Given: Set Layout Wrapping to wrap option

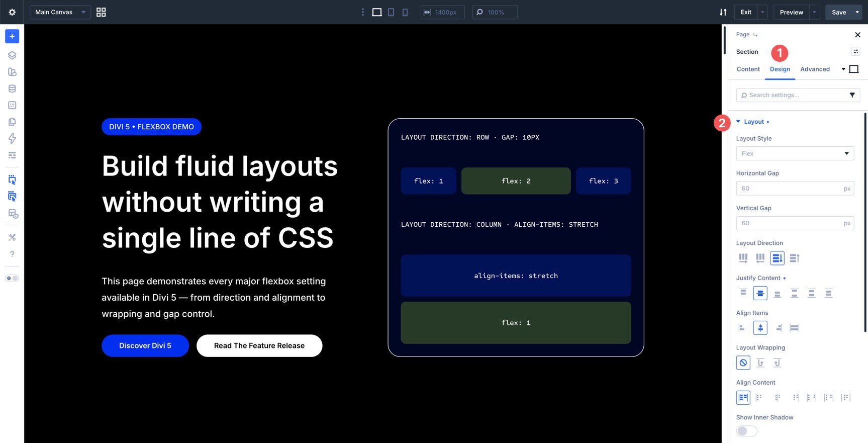Looking at the screenshot, I should pos(760,363).
